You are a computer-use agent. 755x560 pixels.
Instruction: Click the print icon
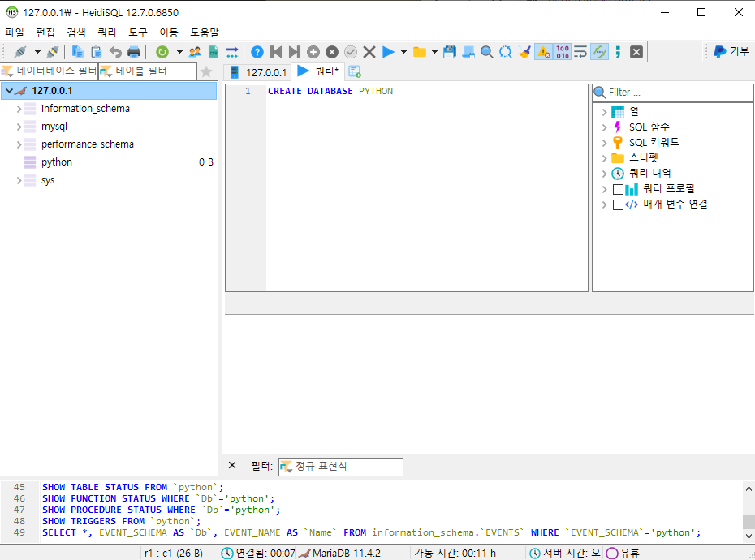(134, 51)
